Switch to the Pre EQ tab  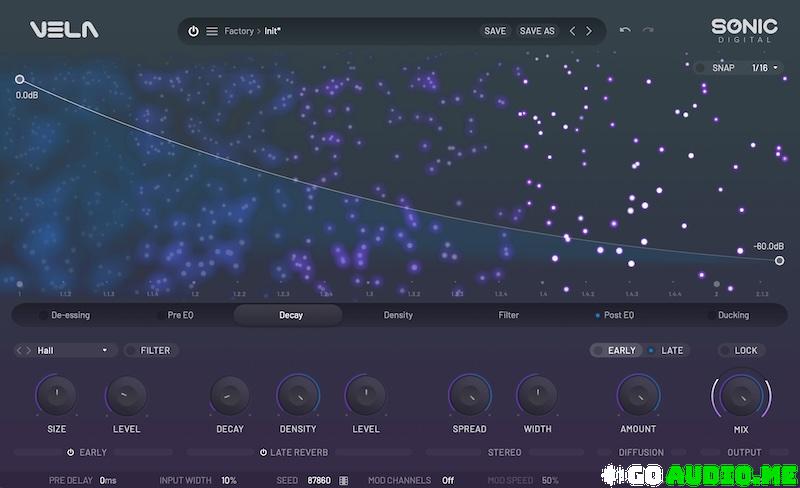[181, 315]
